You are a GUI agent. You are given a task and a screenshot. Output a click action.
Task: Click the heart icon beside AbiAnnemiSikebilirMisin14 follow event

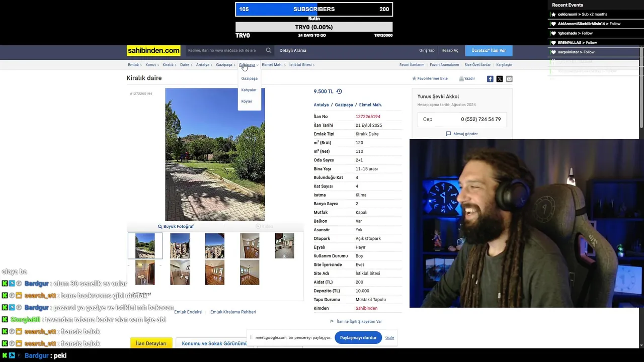pos(553,24)
